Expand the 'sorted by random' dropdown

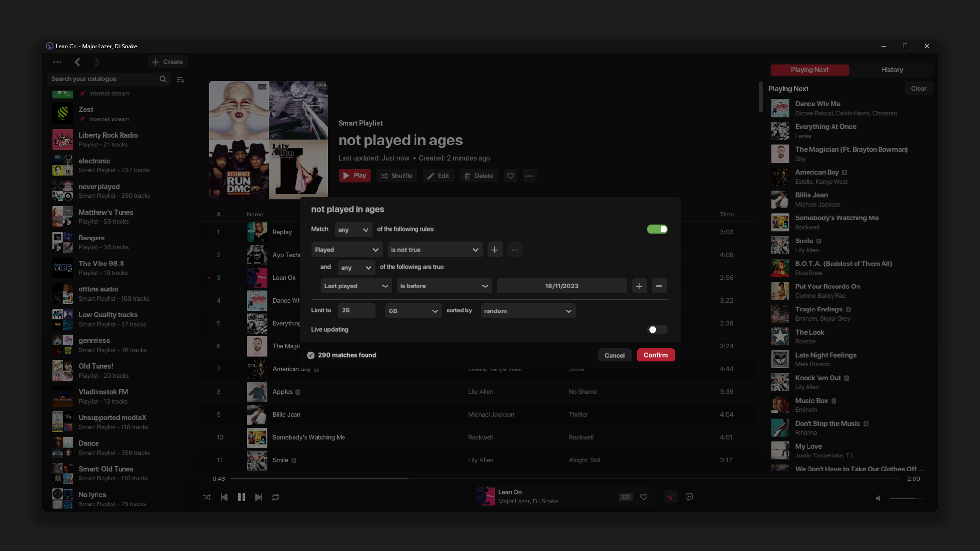point(528,311)
